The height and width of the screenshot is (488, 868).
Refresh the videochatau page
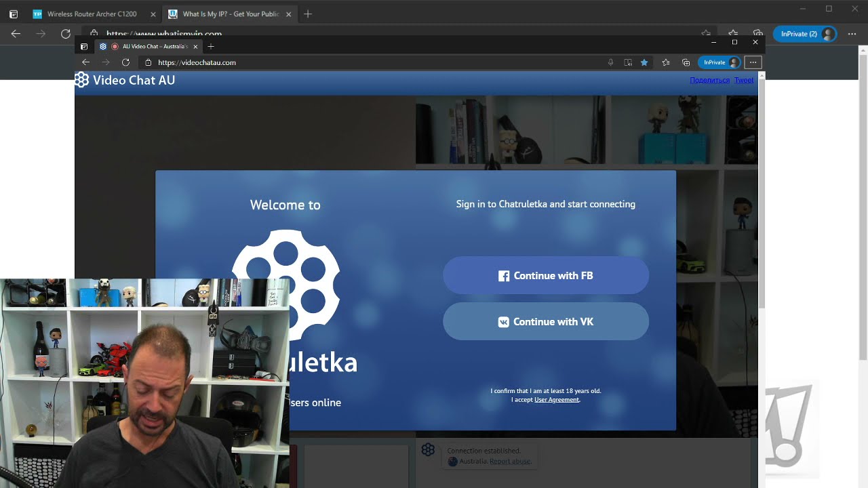click(x=125, y=62)
